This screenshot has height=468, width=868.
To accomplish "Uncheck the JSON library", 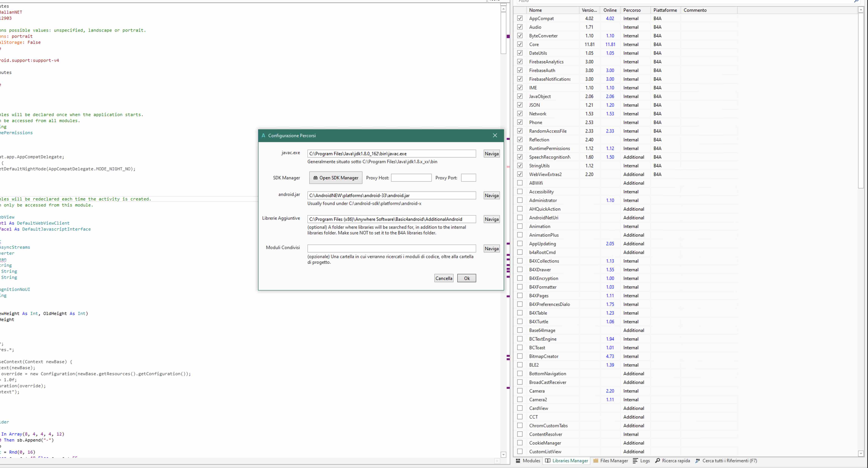I will pos(520,105).
